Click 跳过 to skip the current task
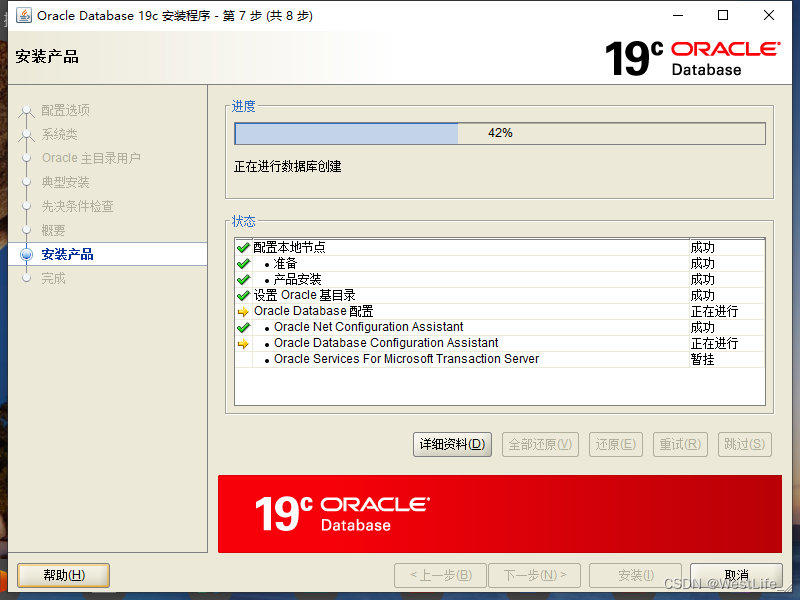800x600 pixels. point(744,444)
